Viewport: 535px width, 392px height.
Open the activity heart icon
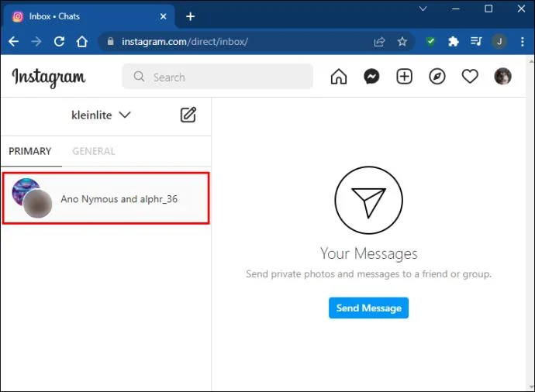tap(470, 77)
